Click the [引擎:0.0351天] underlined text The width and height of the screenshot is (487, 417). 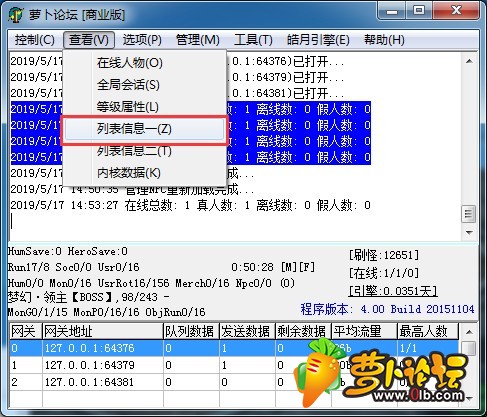[x=393, y=291]
